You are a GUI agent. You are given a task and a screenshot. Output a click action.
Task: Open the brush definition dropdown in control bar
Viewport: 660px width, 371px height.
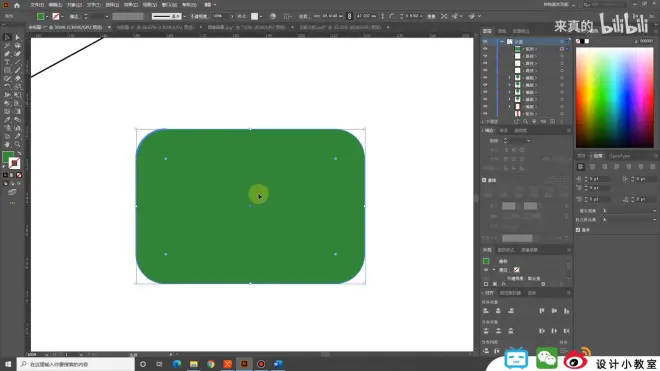[184, 16]
